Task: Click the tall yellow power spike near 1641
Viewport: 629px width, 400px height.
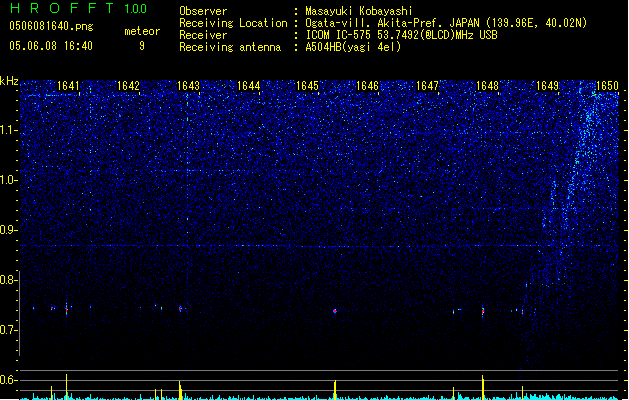Action: [67, 386]
